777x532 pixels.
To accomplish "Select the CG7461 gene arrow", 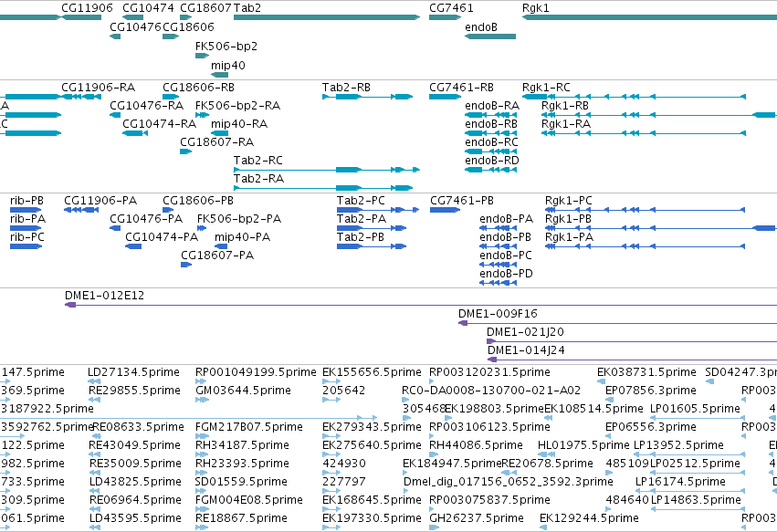I will pos(445,18).
